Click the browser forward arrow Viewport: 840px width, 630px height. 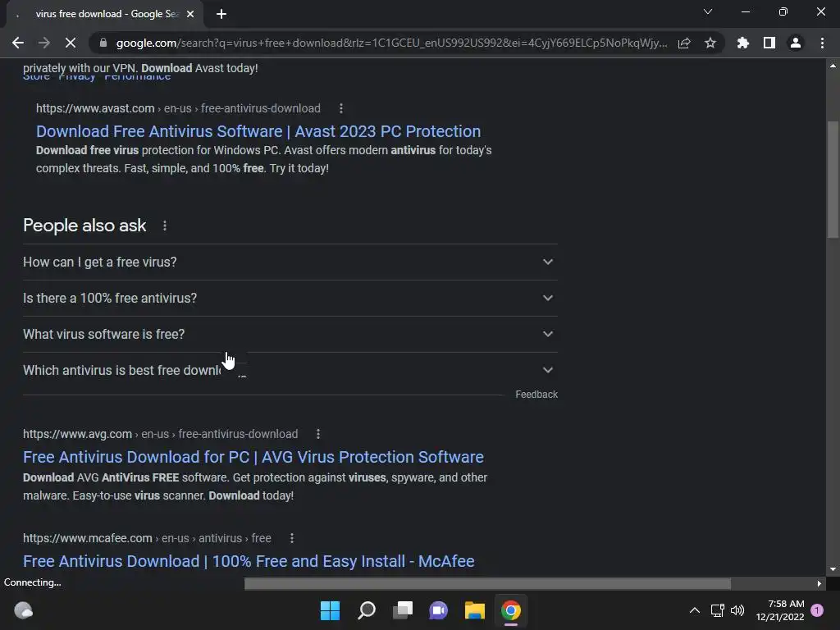coord(44,43)
